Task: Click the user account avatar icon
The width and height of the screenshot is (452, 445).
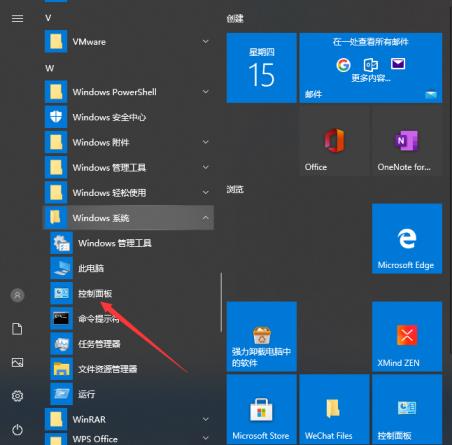Action: [17, 295]
